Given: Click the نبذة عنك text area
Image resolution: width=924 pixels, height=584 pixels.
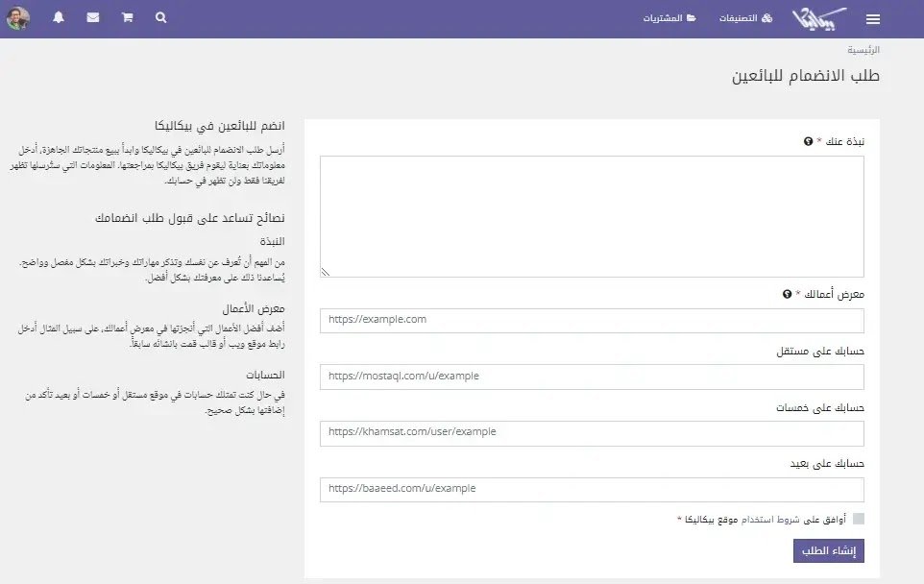Looking at the screenshot, I should coord(592,216).
